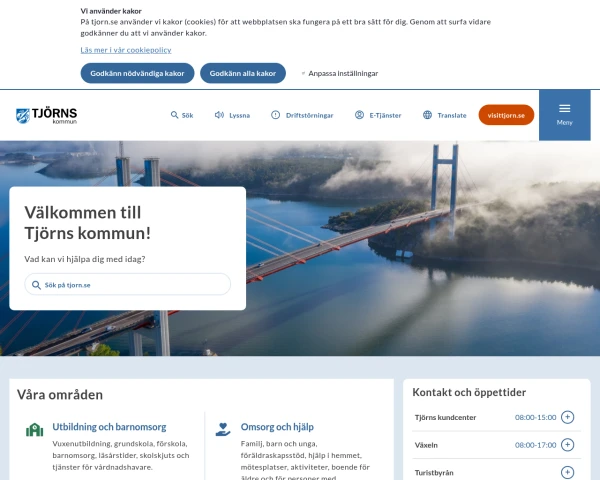Open the hamburger Meny button
Screen dimensions: 600x480
tap(564, 115)
